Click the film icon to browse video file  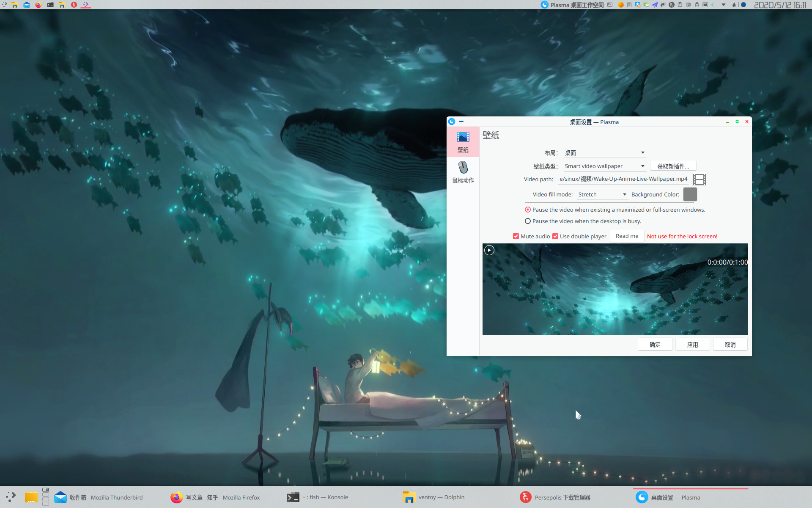(700, 179)
